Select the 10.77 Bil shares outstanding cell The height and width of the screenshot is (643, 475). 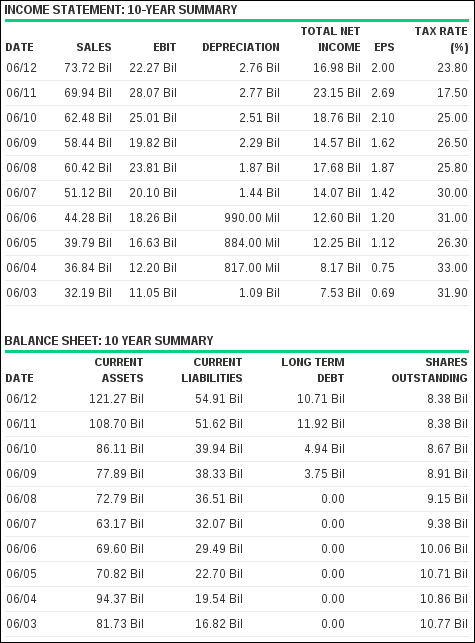click(444, 624)
